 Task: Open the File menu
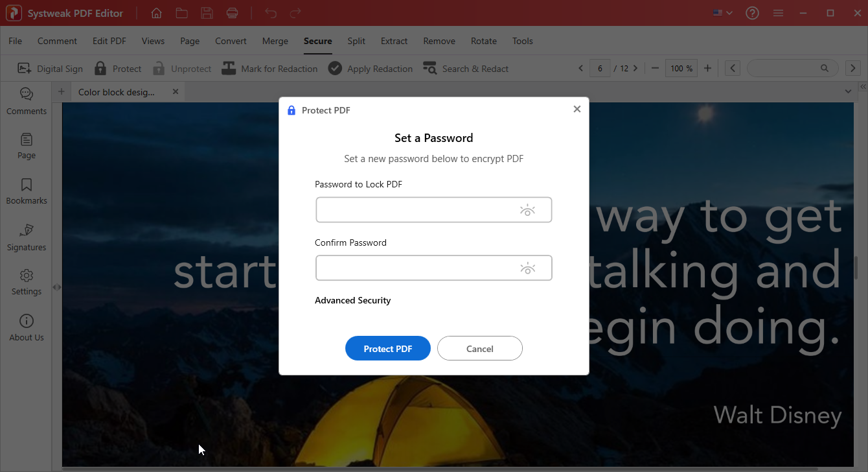15,41
